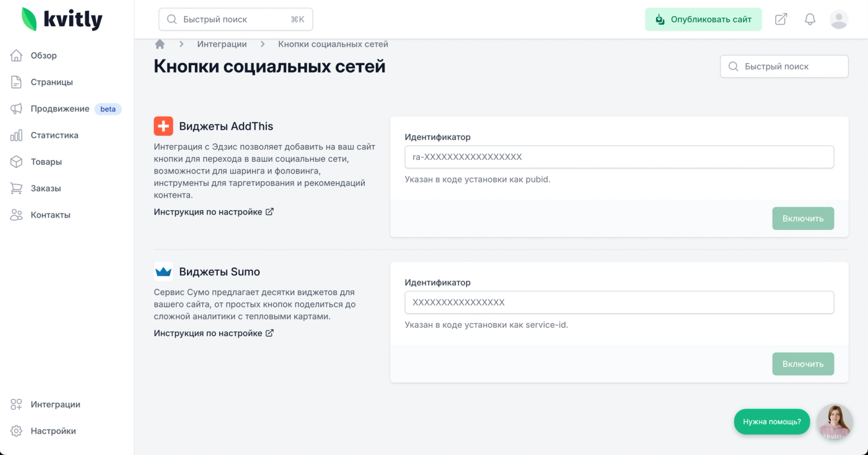Screen dimensions: 868x455
Task: Click text Указан в коде установки как pubid.
Action: click(x=478, y=180)
